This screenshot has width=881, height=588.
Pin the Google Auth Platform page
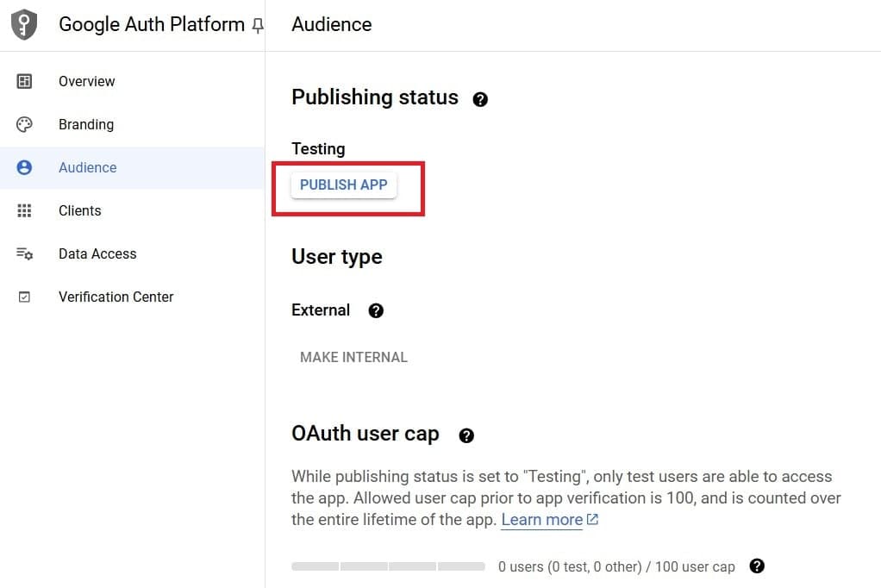[x=257, y=26]
